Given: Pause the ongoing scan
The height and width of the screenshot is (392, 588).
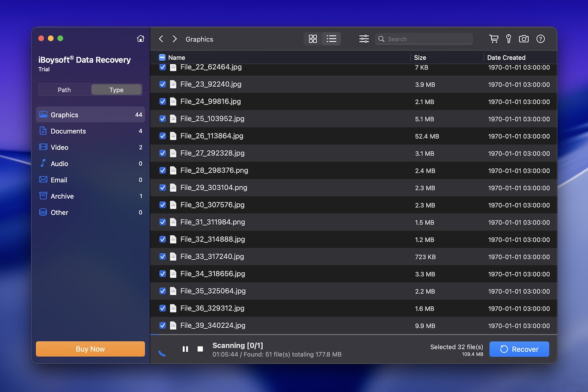Looking at the screenshot, I should click(185, 349).
